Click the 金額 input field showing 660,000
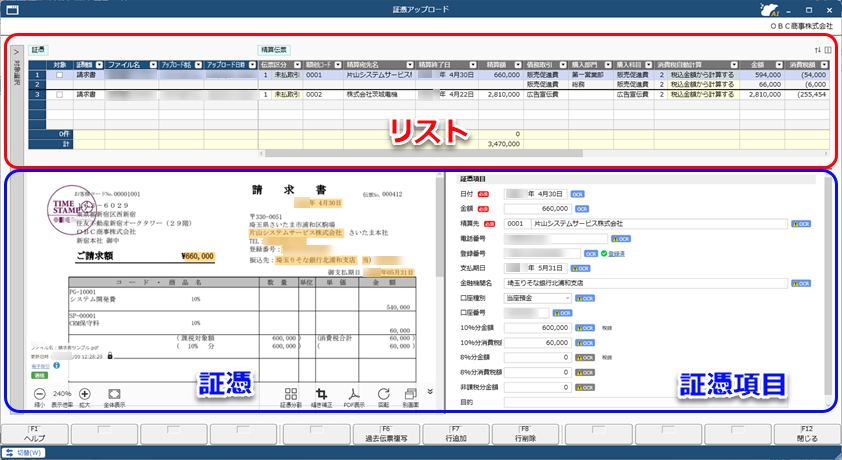The height and width of the screenshot is (460, 842). click(538, 209)
